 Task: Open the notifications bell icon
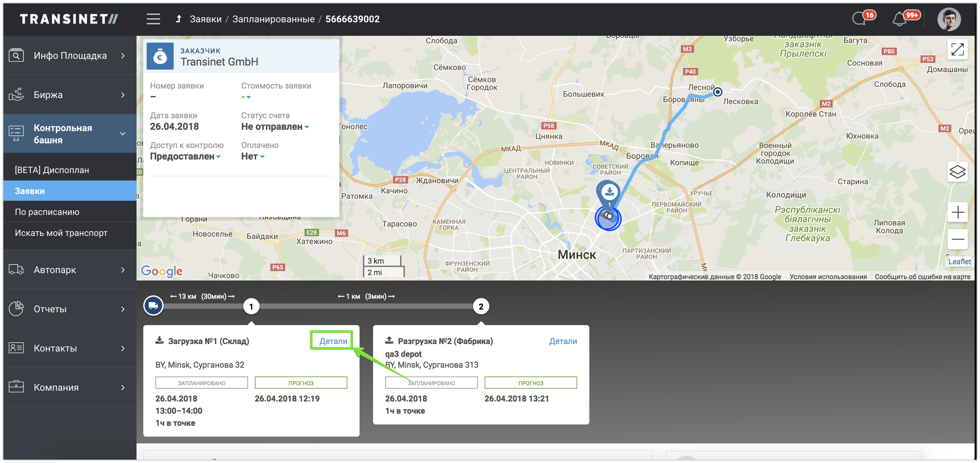pos(899,19)
